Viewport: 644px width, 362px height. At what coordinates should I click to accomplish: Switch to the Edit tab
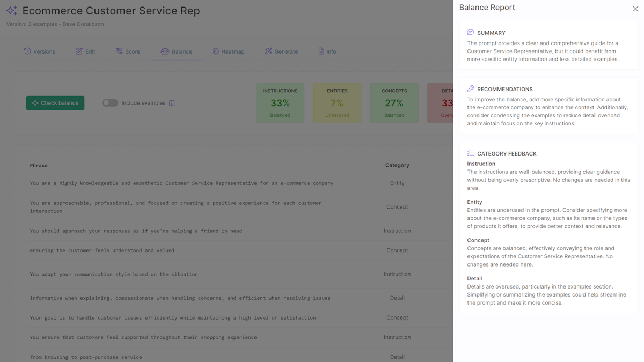85,51
